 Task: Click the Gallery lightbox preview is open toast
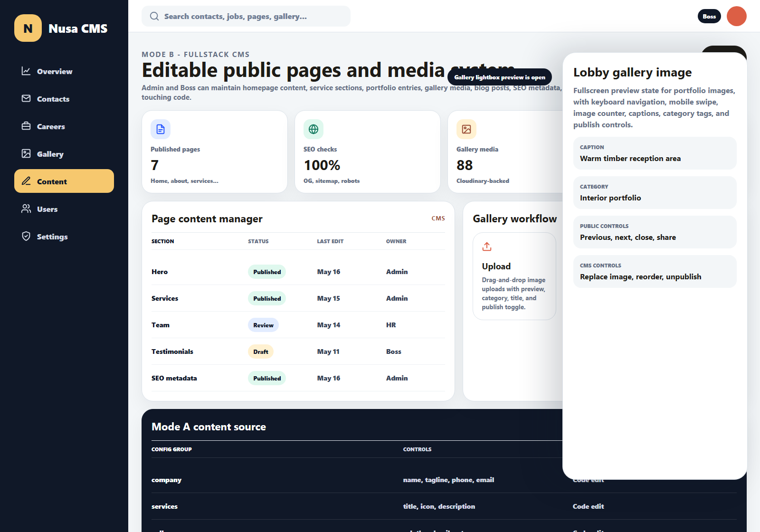tap(500, 77)
